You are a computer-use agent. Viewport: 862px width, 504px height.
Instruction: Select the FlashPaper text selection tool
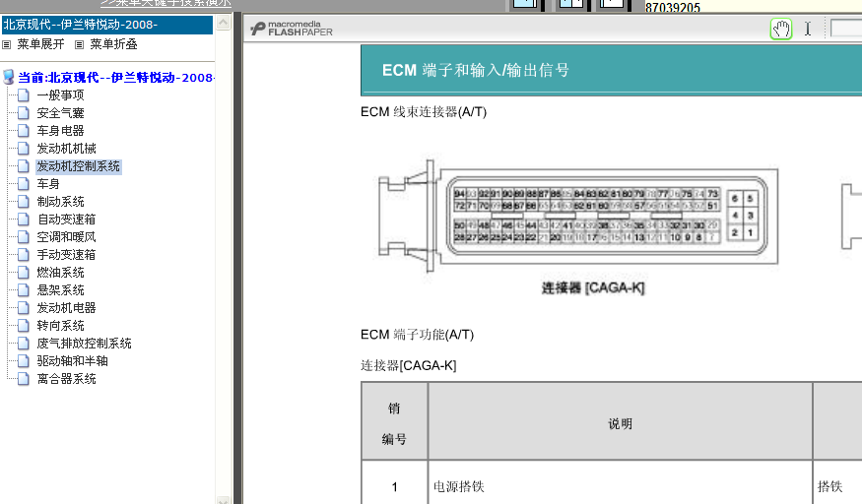808,29
